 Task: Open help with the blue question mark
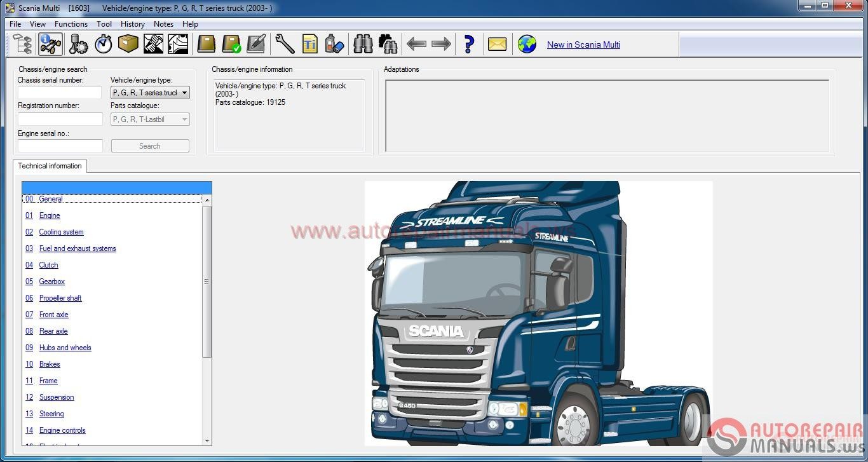(x=469, y=44)
